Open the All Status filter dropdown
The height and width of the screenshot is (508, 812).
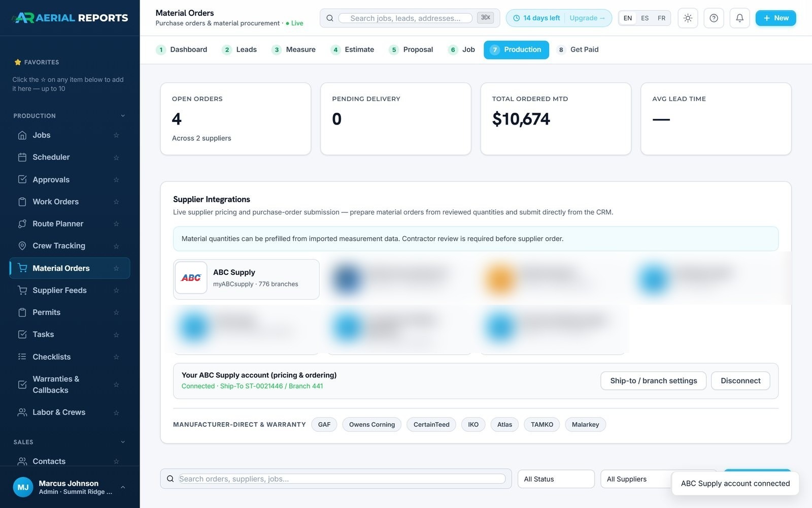point(556,479)
